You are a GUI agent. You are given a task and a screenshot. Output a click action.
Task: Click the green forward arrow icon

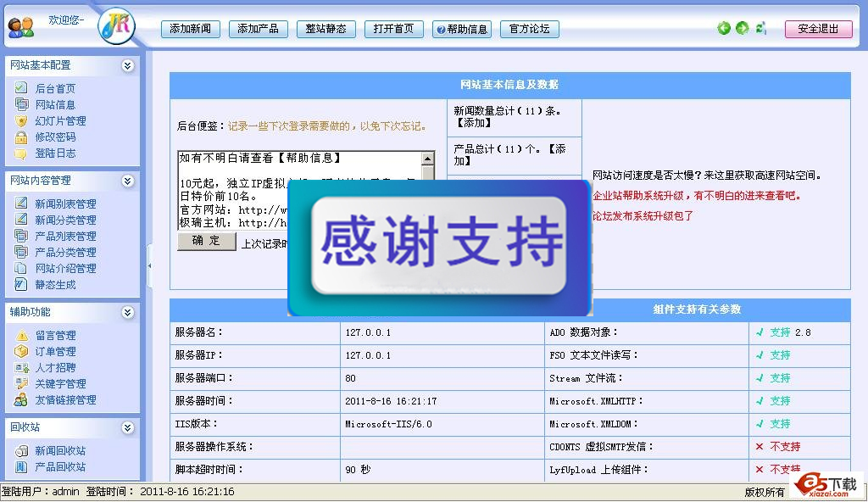point(743,28)
